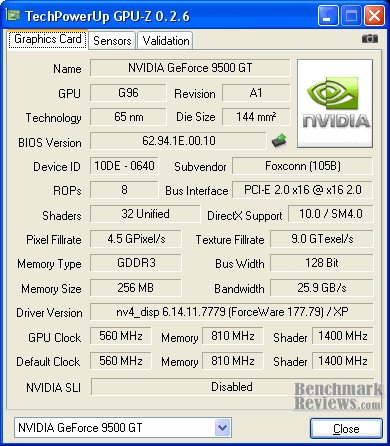Click the Die Size field 144 mm²

click(x=256, y=117)
